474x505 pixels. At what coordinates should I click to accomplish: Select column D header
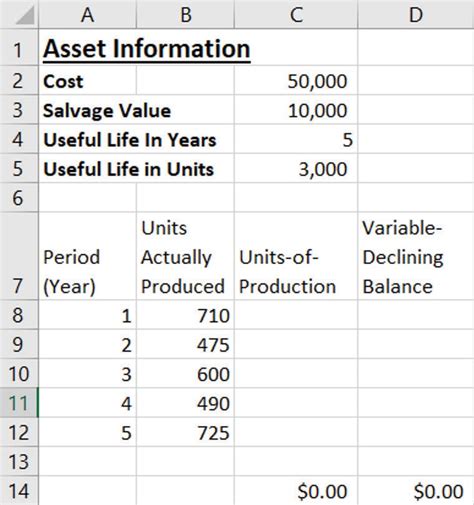click(x=416, y=14)
